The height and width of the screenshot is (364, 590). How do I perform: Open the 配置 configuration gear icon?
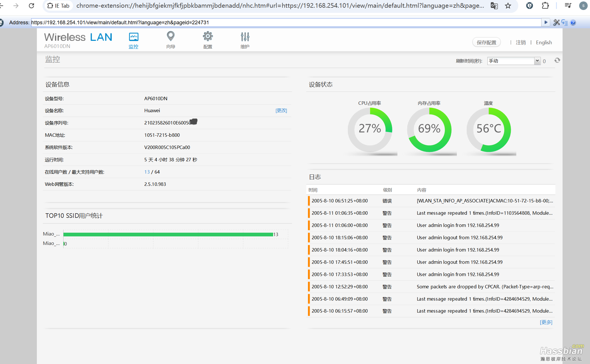(x=208, y=36)
